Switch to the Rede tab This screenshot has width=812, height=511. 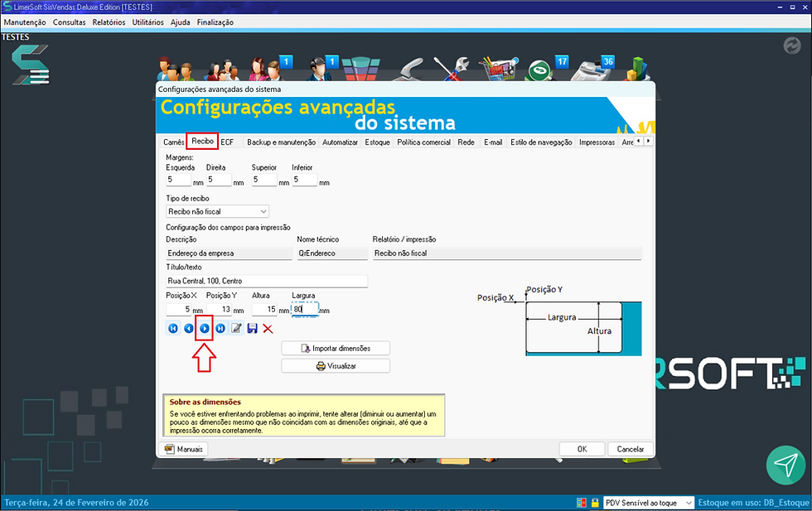pyautogui.click(x=466, y=142)
